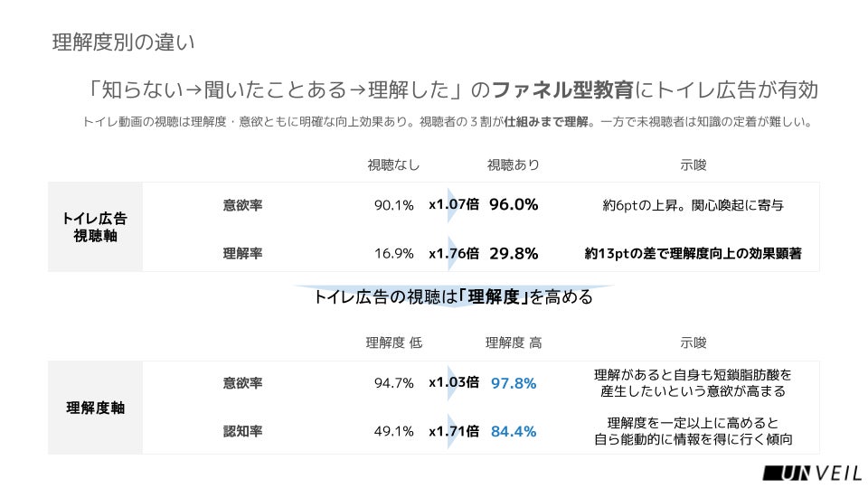Click the slide title 理解度別の違い

[x=123, y=42]
